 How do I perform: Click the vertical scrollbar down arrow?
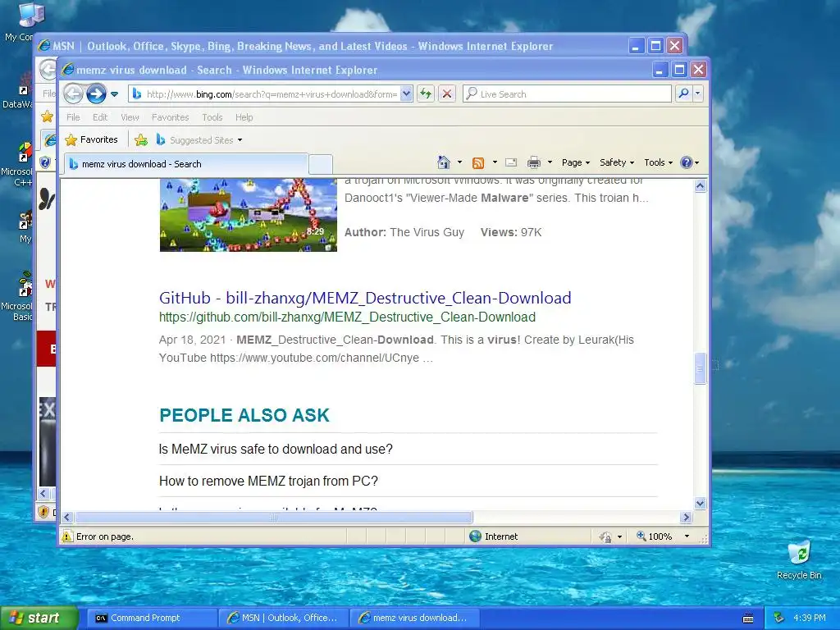point(701,503)
